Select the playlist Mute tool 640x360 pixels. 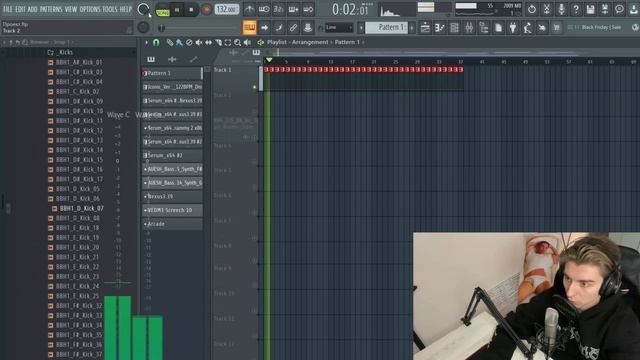click(x=199, y=42)
